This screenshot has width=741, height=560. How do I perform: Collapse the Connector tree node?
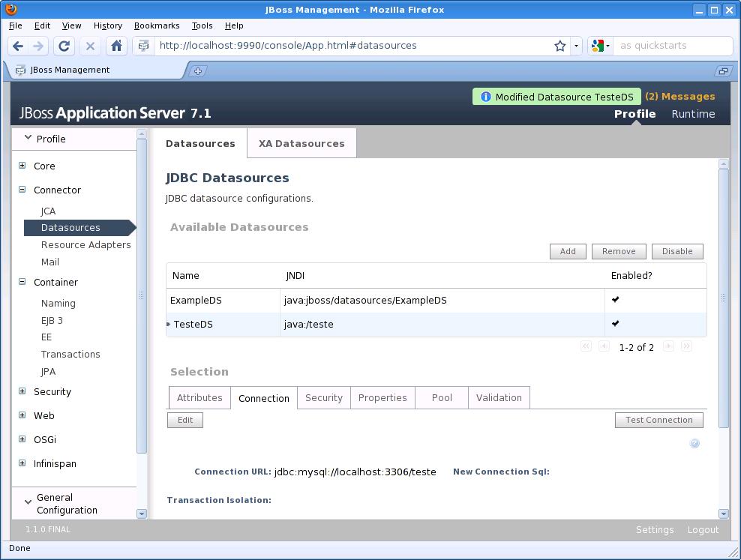click(x=22, y=190)
